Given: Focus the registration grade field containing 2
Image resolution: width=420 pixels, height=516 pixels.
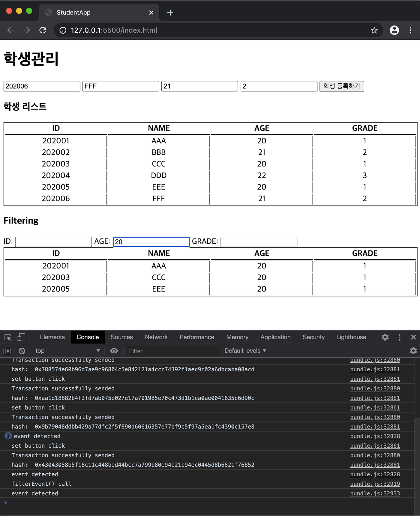Looking at the screenshot, I should tap(279, 86).
